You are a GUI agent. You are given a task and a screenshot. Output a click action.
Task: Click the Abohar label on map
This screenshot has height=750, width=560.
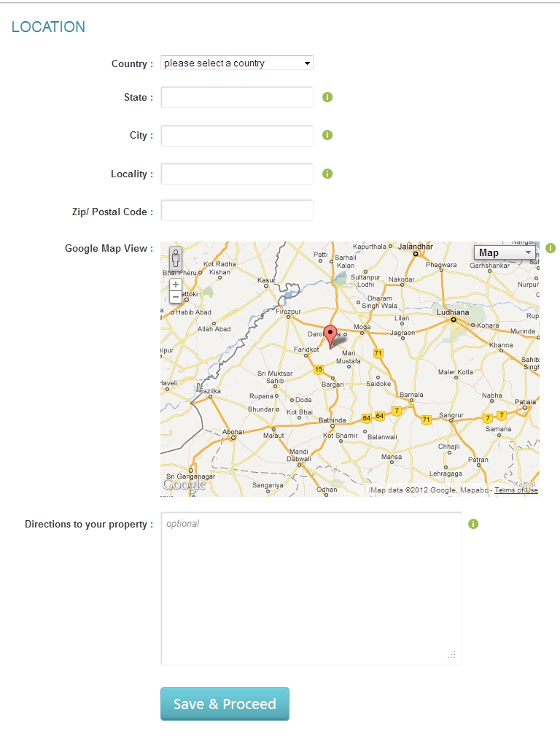pyautogui.click(x=233, y=431)
